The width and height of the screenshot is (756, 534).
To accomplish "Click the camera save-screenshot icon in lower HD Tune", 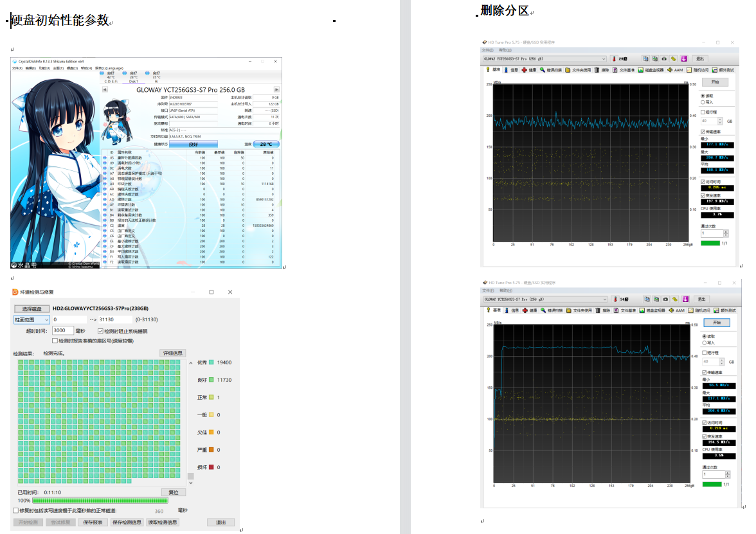I will click(665, 299).
